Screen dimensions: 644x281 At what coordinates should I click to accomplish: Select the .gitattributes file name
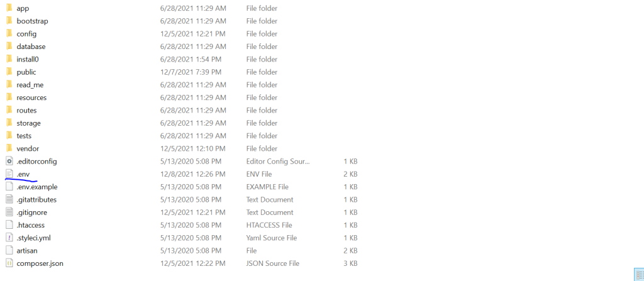(36, 199)
